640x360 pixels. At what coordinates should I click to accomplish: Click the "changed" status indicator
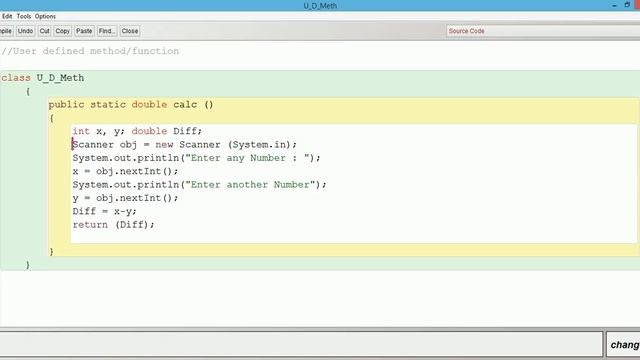[x=624, y=345]
